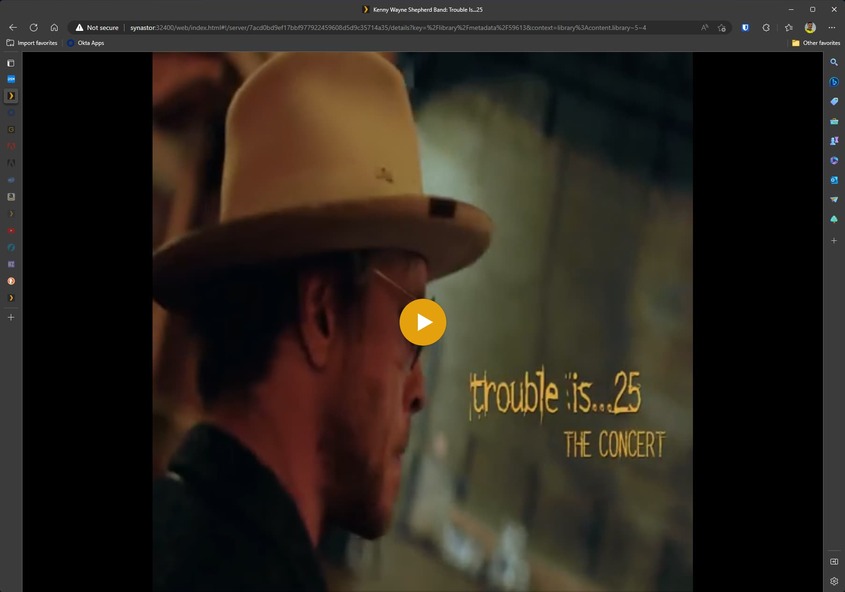Open the Bing Discover sidebar
845x592 pixels.
(x=834, y=82)
